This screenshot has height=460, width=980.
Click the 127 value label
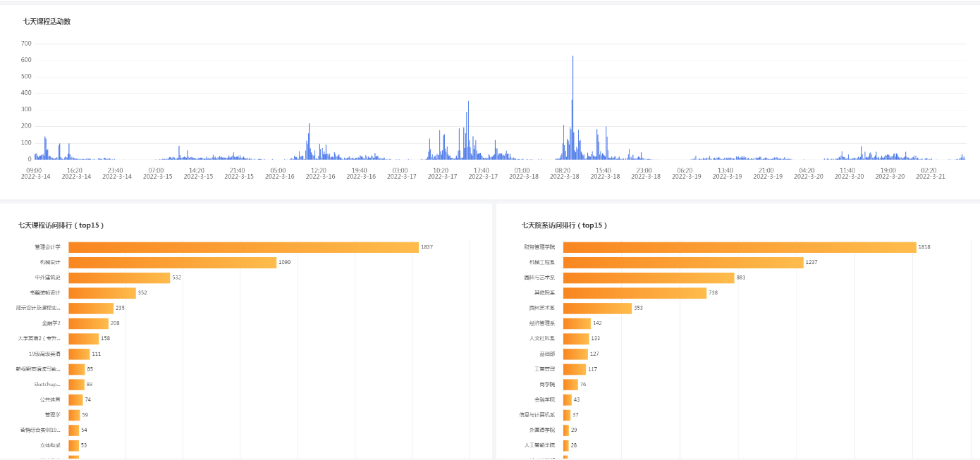[x=594, y=354]
